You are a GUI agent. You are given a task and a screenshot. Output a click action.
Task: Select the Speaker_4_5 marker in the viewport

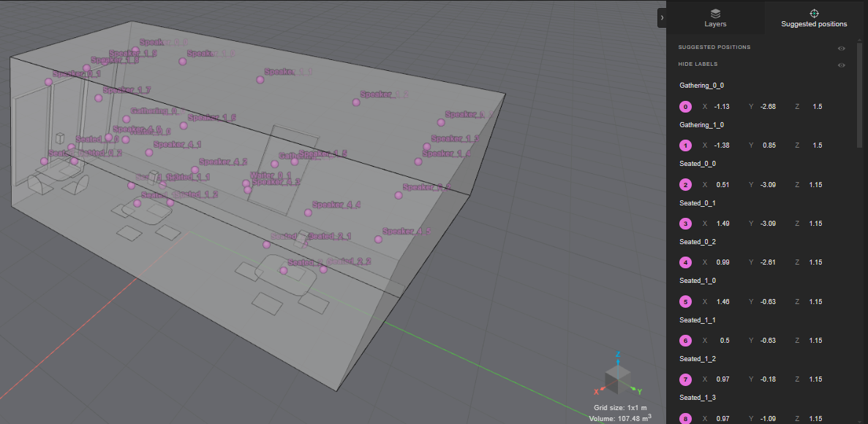click(x=378, y=240)
